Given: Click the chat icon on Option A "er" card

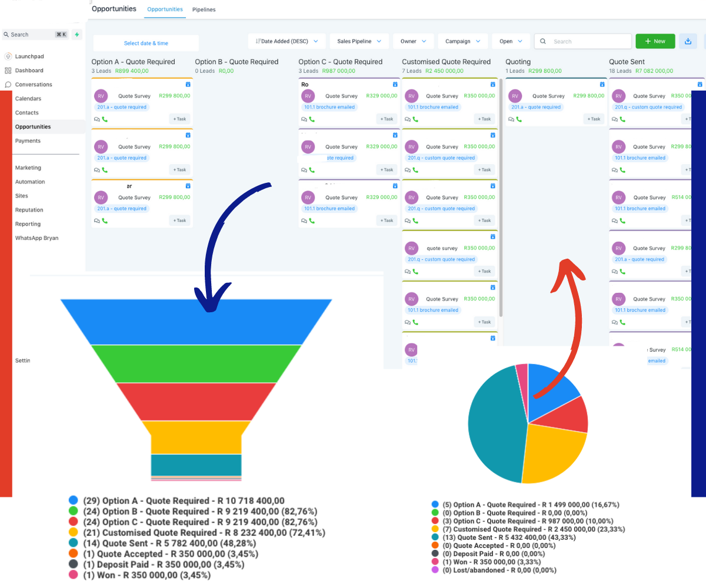Looking at the screenshot, I should [x=97, y=220].
